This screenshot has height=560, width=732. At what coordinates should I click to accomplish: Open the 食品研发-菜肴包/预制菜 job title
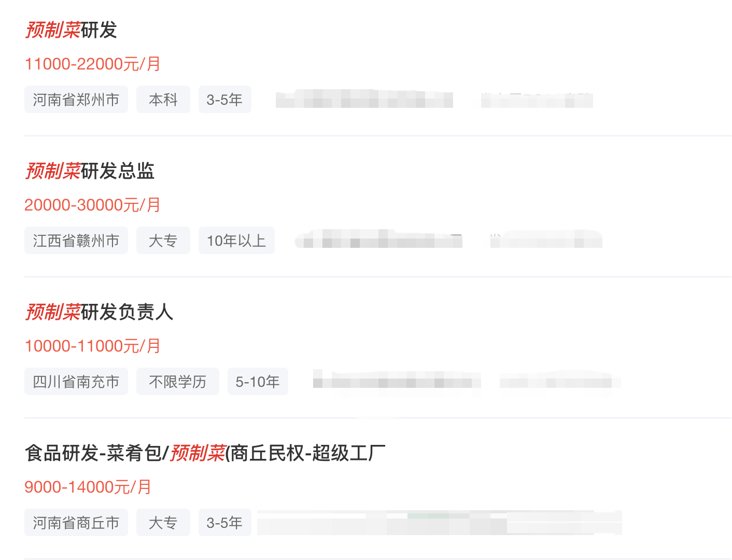205,453
